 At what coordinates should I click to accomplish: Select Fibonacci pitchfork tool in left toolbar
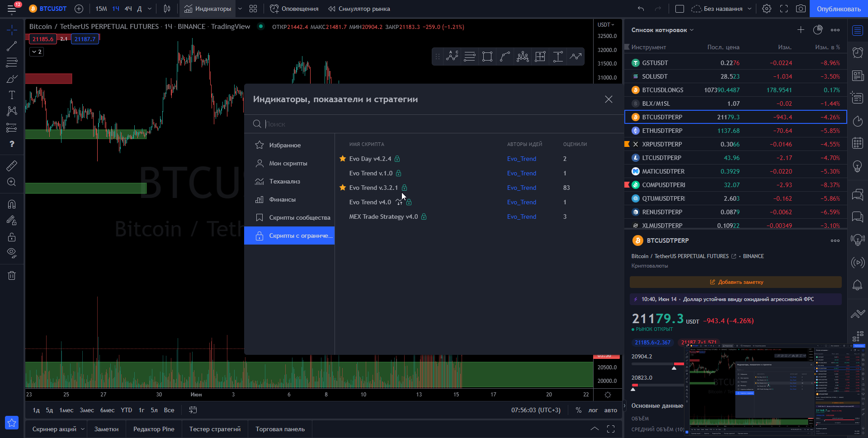(12, 62)
